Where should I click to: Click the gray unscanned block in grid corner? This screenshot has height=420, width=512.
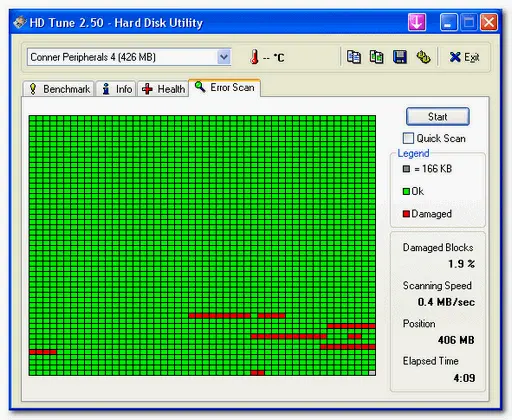[372, 373]
